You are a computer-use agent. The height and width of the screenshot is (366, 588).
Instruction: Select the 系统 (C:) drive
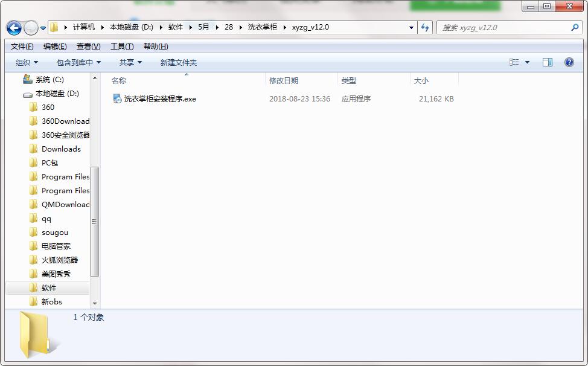coord(49,80)
